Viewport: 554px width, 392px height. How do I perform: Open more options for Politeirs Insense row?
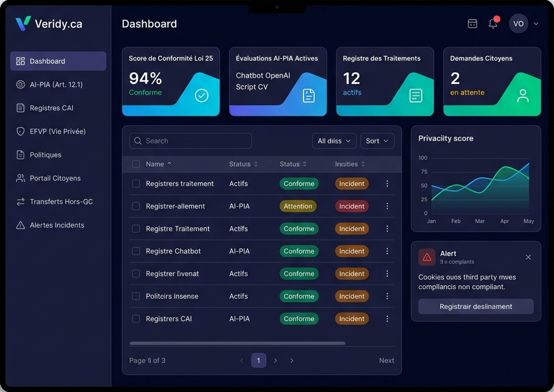click(x=387, y=297)
